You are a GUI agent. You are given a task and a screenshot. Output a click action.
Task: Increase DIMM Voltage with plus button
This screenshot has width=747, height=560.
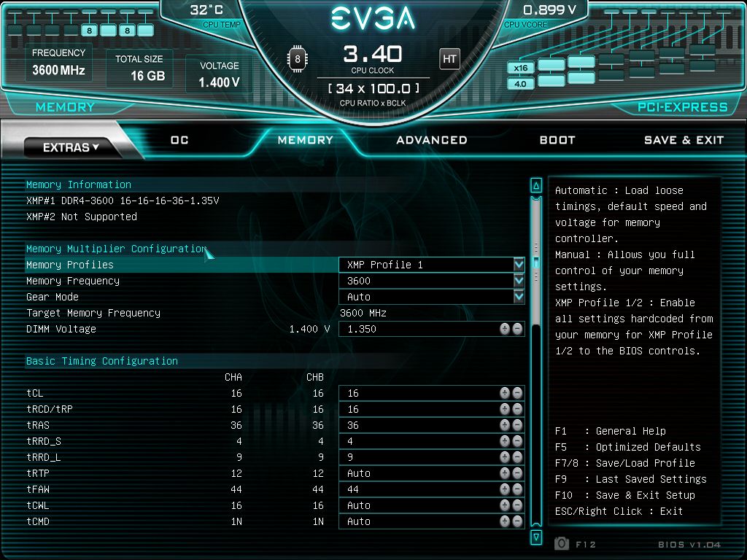point(505,329)
